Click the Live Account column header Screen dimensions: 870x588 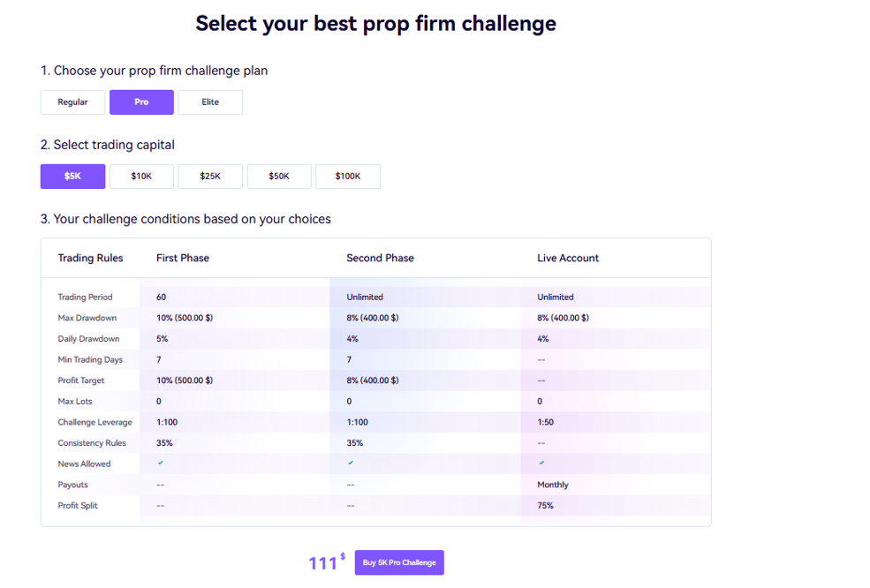(568, 258)
